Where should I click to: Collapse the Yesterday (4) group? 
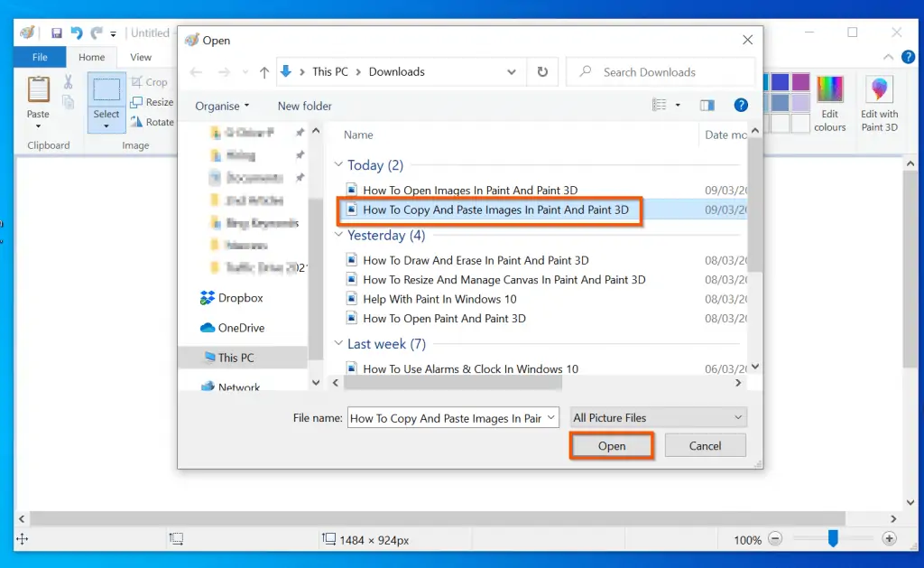pyautogui.click(x=339, y=236)
